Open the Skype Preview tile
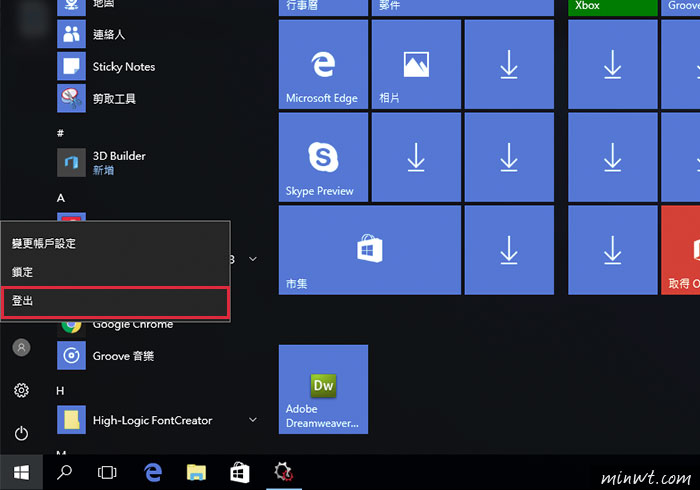This screenshot has width=700, height=490. coord(323,157)
